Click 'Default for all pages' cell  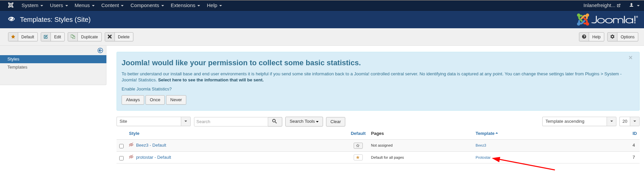click(387, 157)
